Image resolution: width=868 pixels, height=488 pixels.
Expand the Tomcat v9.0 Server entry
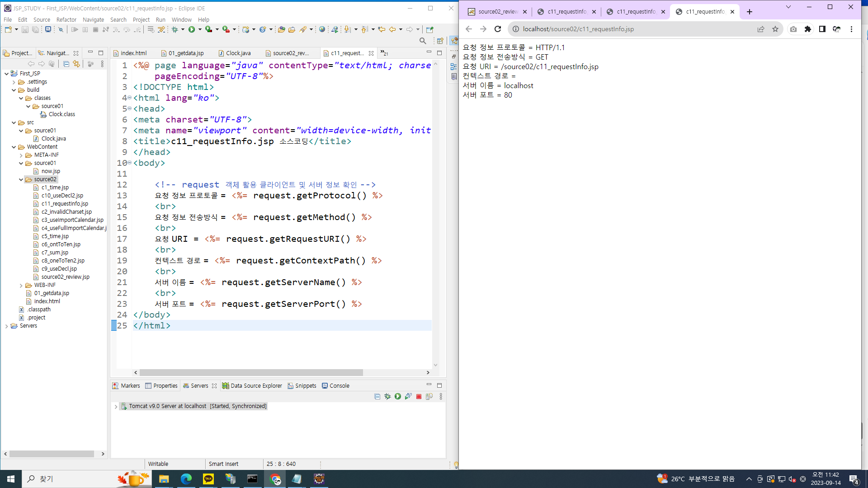coord(116,406)
